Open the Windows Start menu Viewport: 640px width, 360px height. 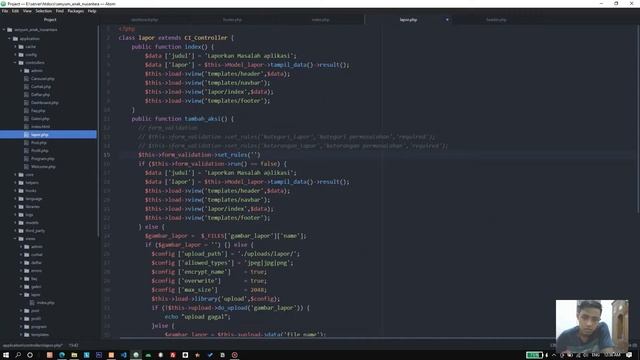tap(6, 355)
